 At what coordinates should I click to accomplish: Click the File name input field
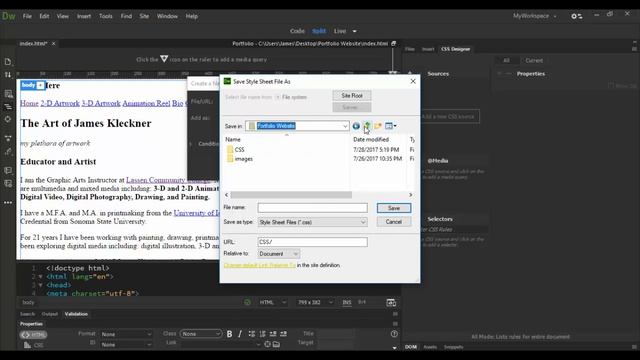point(312,208)
